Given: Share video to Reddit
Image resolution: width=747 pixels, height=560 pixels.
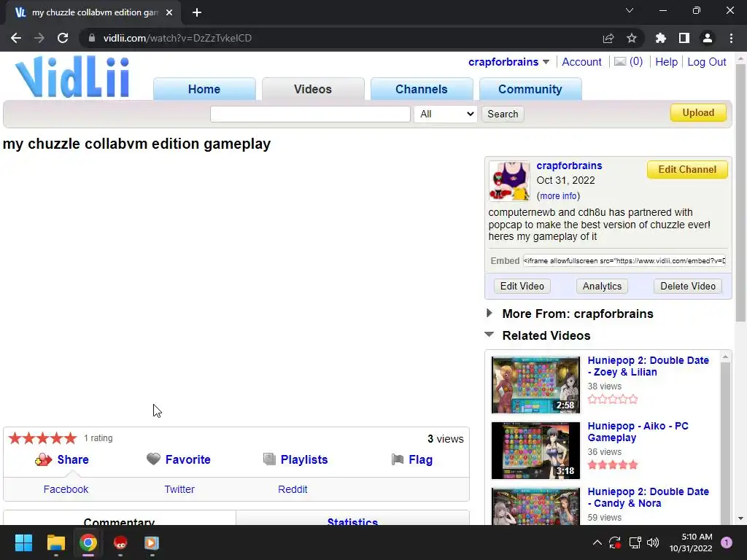Looking at the screenshot, I should (x=293, y=489).
